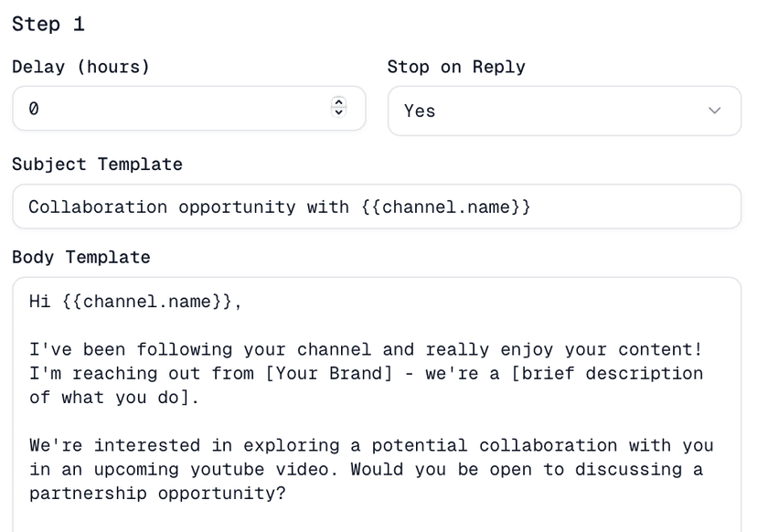Click the Delay hours decrement arrow
This screenshot has width=757, height=532.
pyautogui.click(x=338, y=113)
